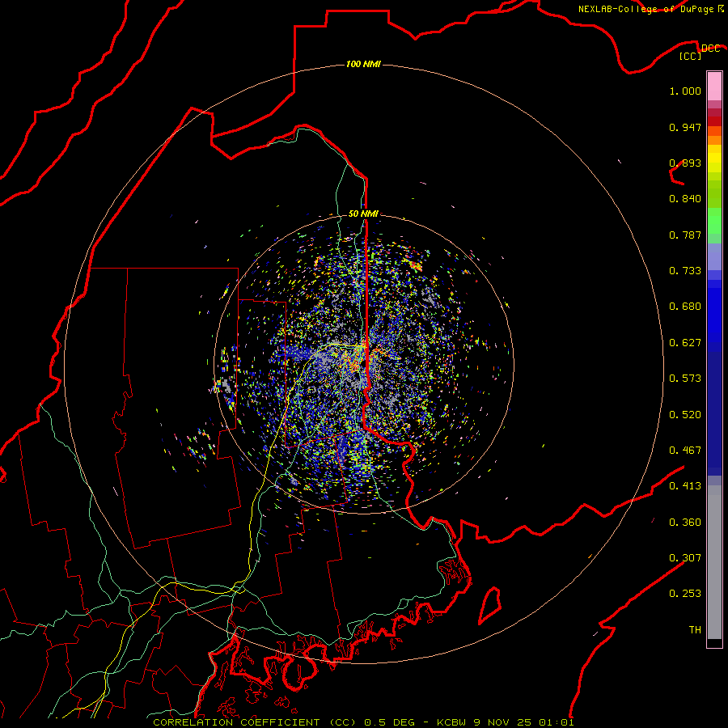Click the 0.680 color scale value
This screenshot has width=728, height=728.
click(685, 307)
